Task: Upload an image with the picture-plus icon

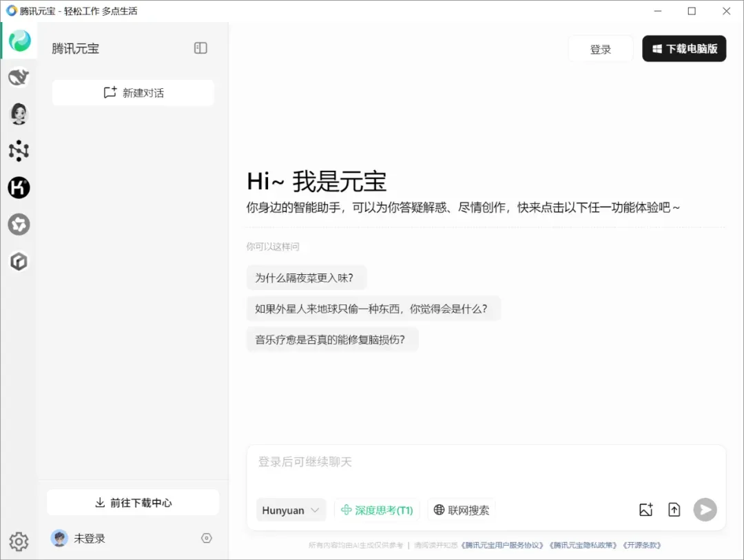Action: pos(646,510)
